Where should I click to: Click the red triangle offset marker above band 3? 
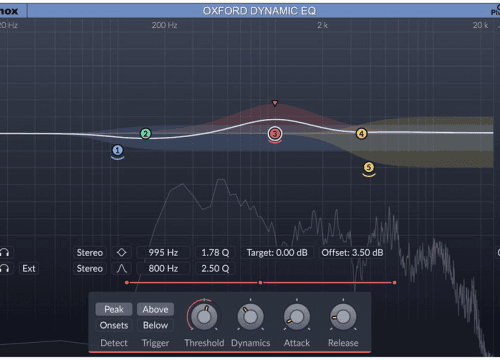click(275, 103)
